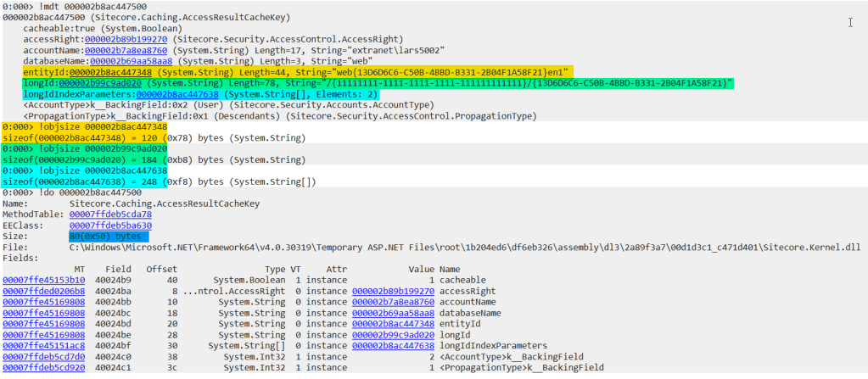Click the MethodTable address link 00007ffdeb5cda78
This screenshot has width=868, height=379.
tap(98, 215)
